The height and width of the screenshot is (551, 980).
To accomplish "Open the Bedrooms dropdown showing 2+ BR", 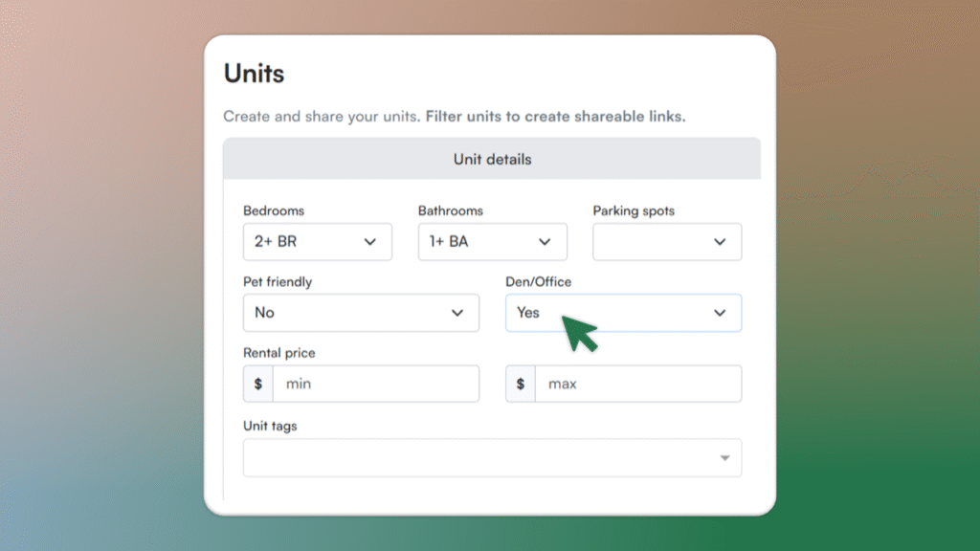I will [x=306, y=242].
